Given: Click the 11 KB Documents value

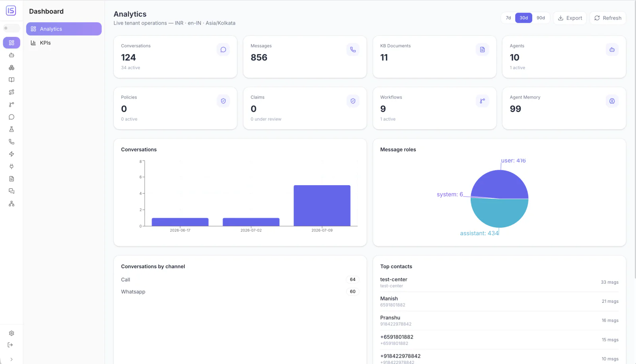Looking at the screenshot, I should point(384,58).
